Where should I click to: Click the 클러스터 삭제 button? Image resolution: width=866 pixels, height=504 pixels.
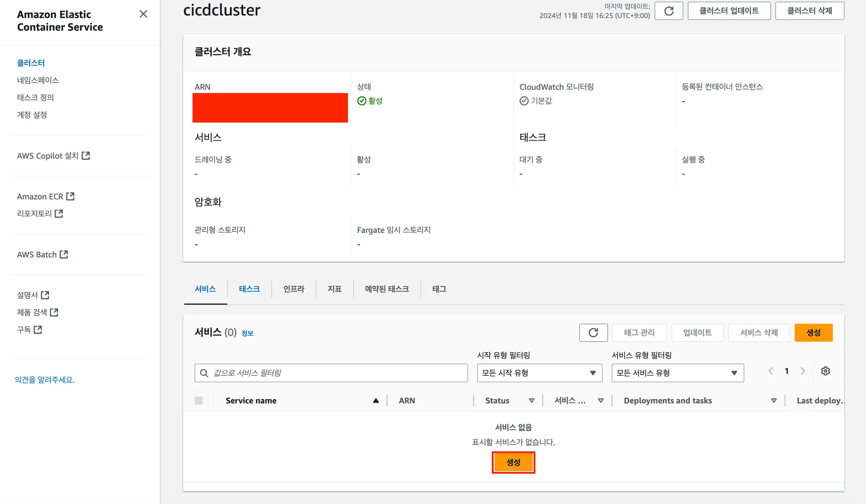[x=810, y=11]
